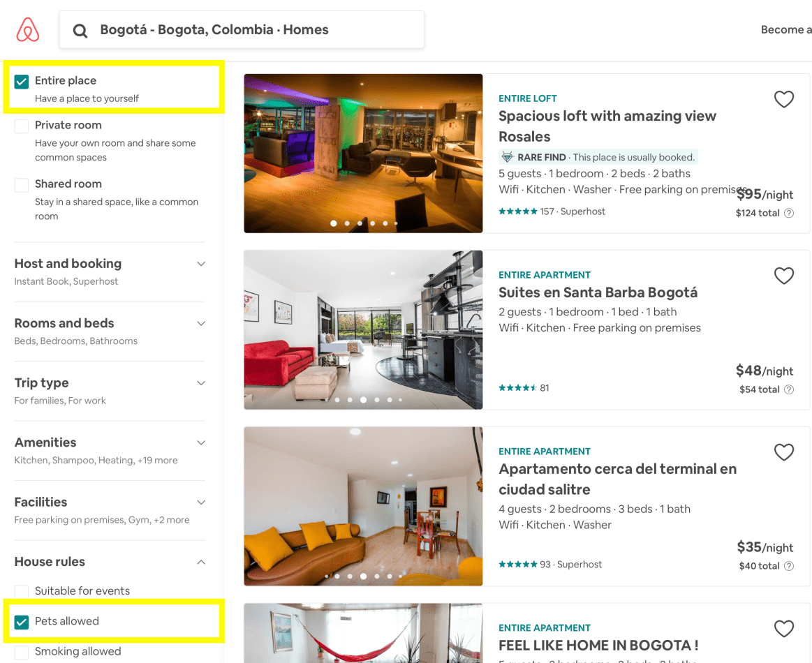Click the heart icon on Suites en Santa Barba
Screen dimensions: 812x663
click(783, 276)
